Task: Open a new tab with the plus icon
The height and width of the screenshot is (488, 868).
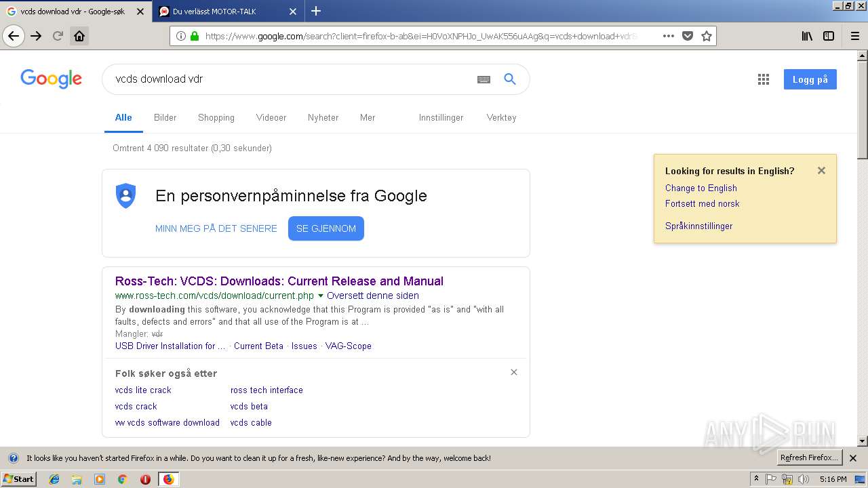Action: [x=316, y=11]
